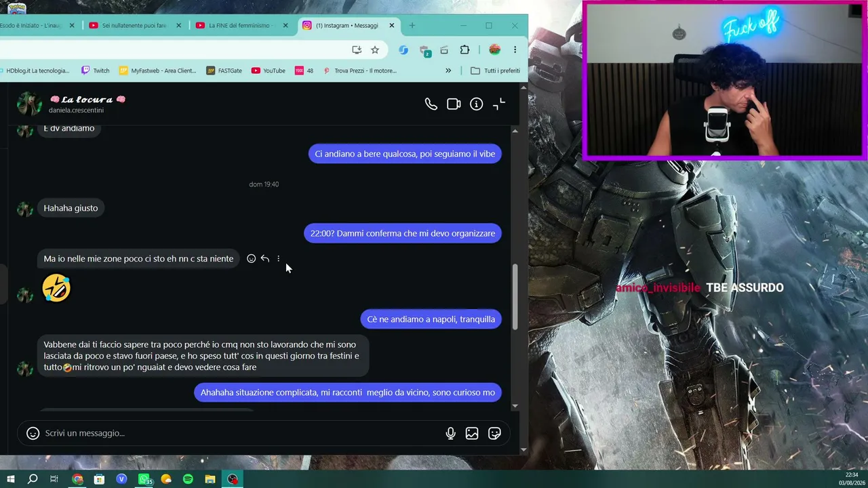This screenshot has height=488, width=868.
Task: Click the 'Scrivi un messaggio...' input field
Action: (x=241, y=433)
